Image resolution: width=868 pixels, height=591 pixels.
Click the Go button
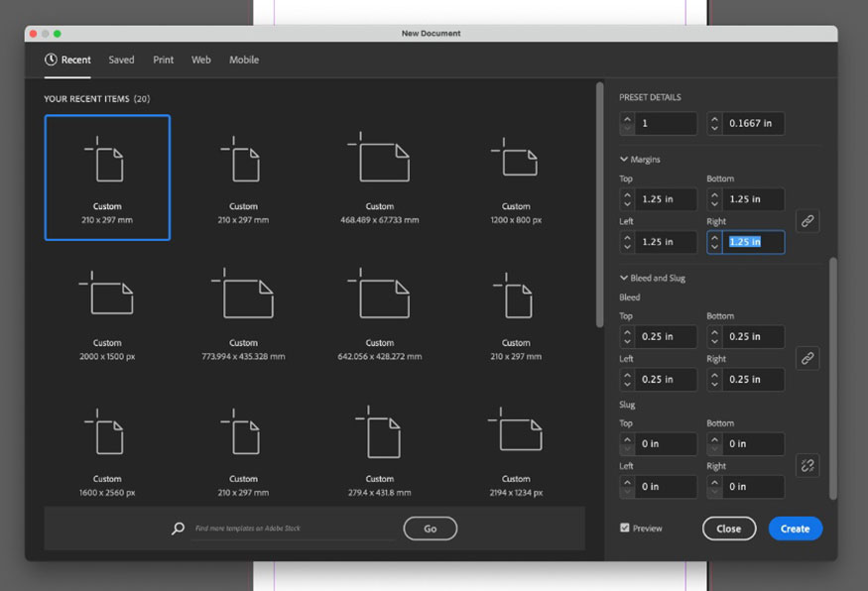coord(431,529)
